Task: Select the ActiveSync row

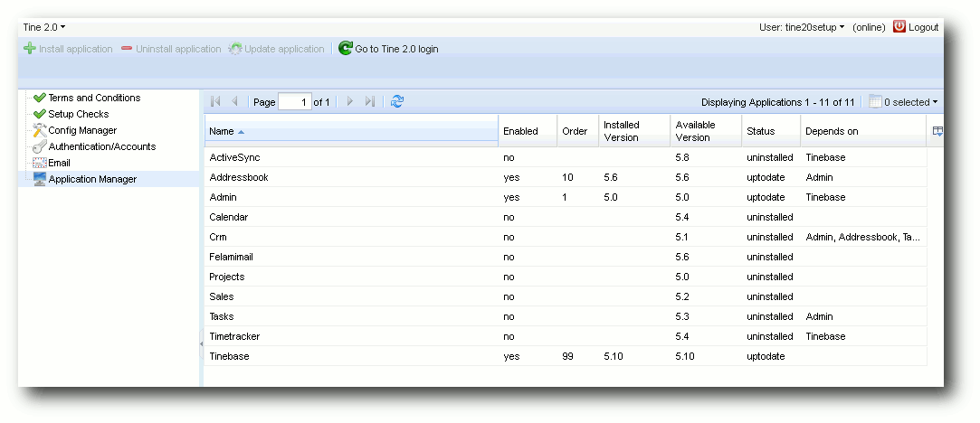Action: tap(565, 157)
